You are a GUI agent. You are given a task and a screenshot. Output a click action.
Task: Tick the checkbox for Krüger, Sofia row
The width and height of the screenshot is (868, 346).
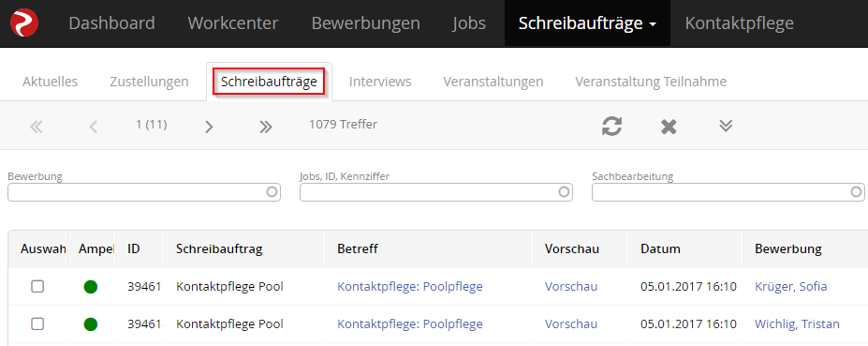point(37,287)
